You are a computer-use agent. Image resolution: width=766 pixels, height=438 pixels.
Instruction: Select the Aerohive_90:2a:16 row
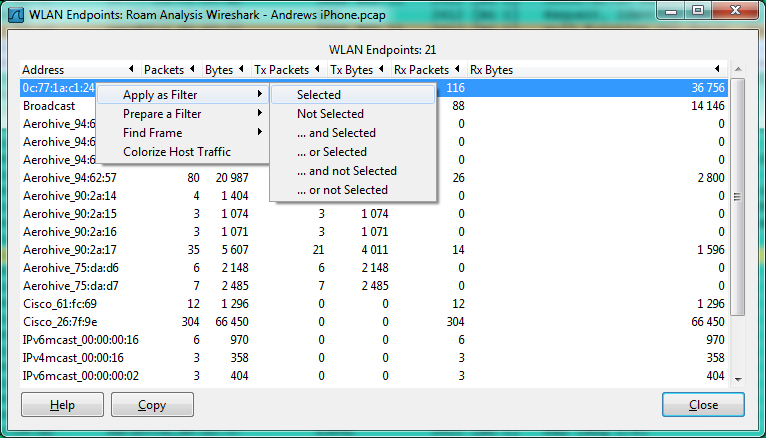point(374,232)
